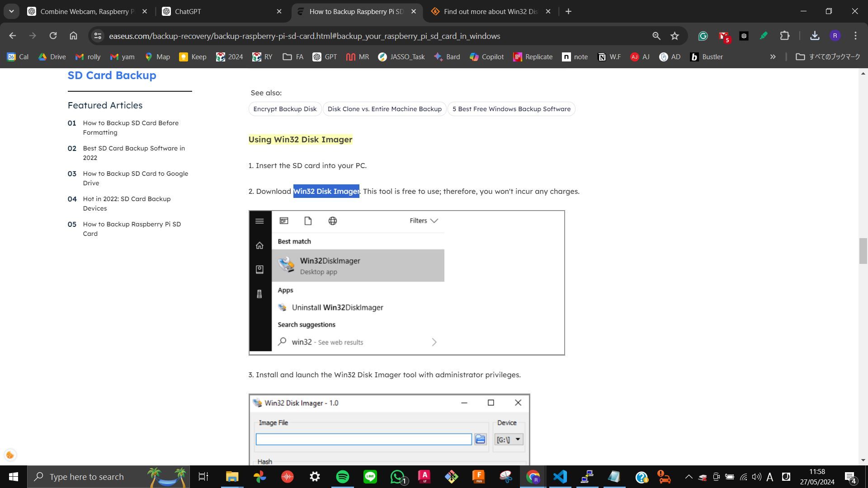Open LINE app from taskbar

click(370, 477)
